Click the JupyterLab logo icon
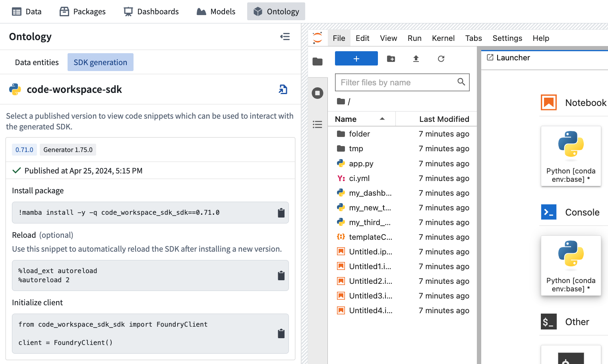 coord(318,38)
